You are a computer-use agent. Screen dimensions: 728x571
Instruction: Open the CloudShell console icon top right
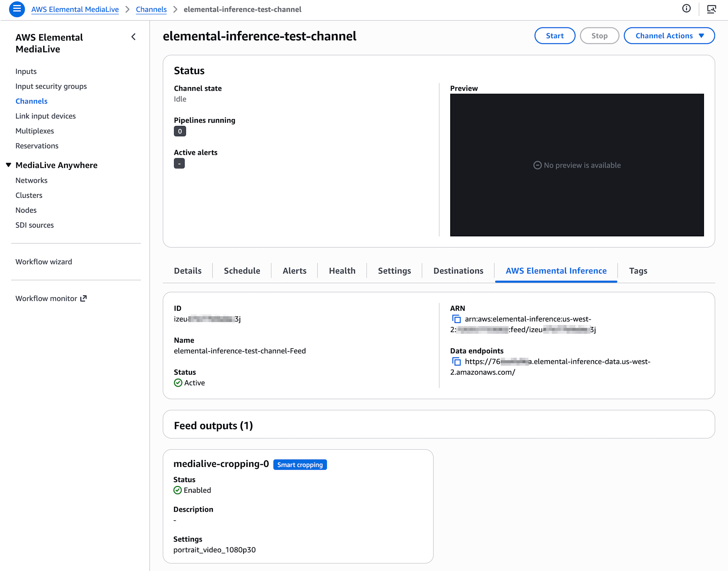click(x=711, y=9)
